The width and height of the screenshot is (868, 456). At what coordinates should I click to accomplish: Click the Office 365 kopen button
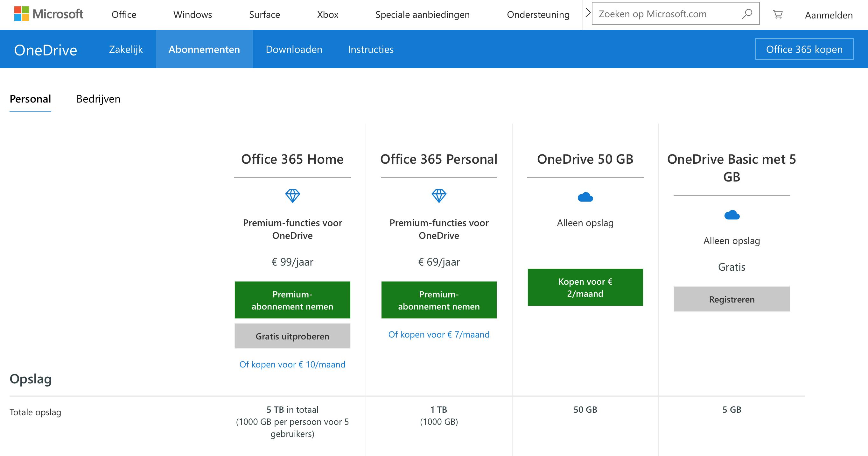point(804,49)
